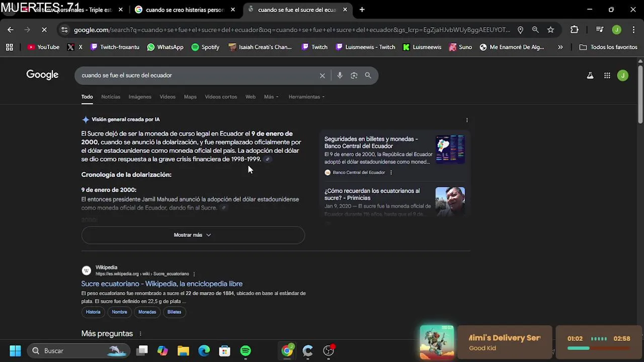Viewport: 644px width, 362px height.
Task: Switch to the 'cuando se creo historias' tab
Action: 185,10
